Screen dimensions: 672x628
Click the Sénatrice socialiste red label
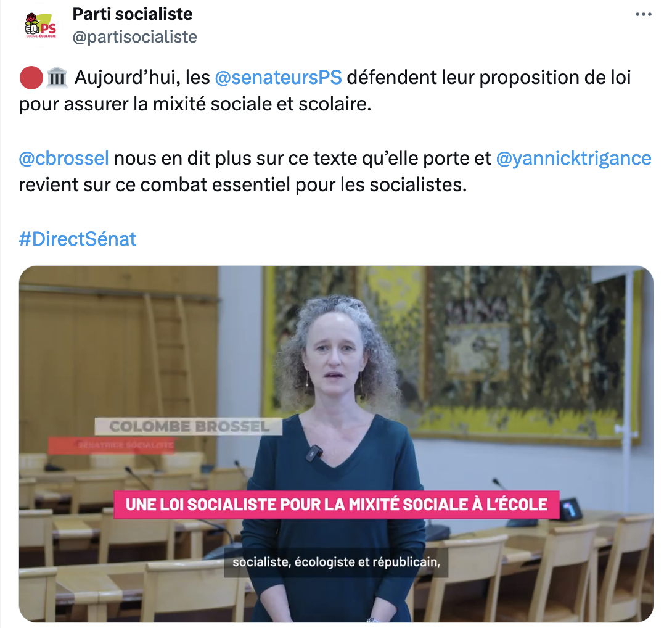tap(112, 445)
